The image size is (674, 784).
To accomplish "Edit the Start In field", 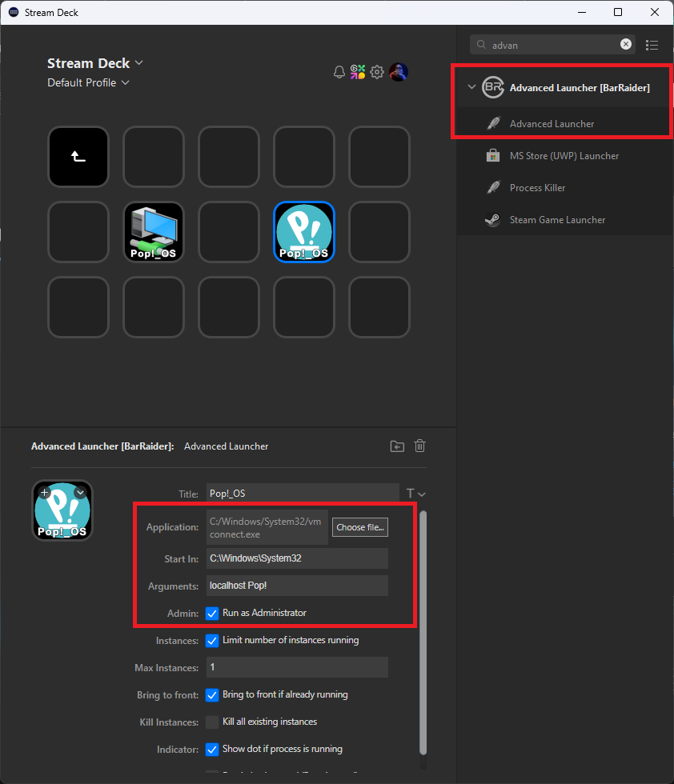I will coord(297,558).
